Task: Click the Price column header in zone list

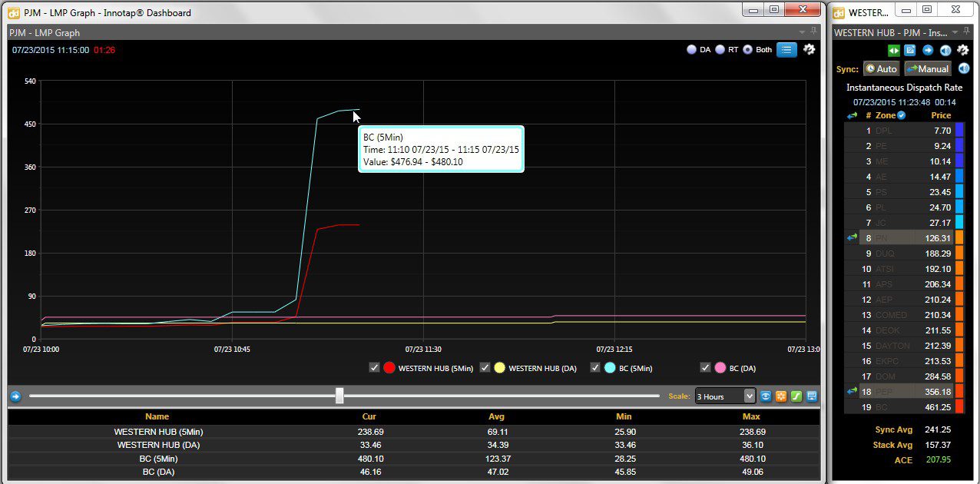Action: 941,115
